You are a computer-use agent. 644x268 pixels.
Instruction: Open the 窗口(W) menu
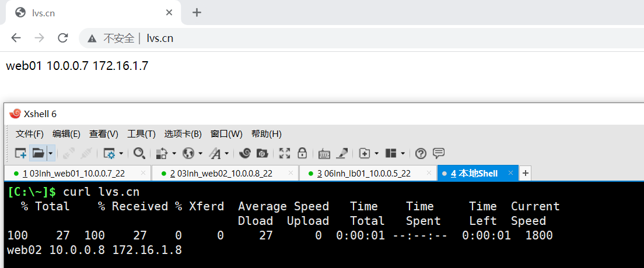tap(226, 134)
